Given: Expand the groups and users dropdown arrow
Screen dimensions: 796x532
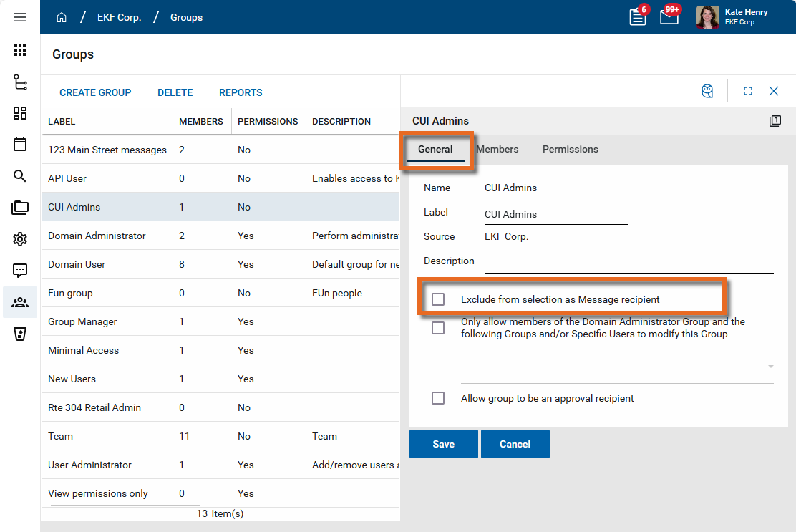Looking at the screenshot, I should point(770,367).
